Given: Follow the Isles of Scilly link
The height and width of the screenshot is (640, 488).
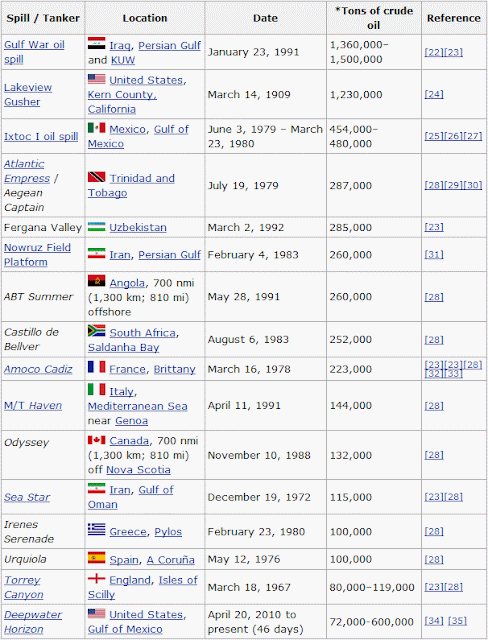Looking at the screenshot, I should click(143, 587).
